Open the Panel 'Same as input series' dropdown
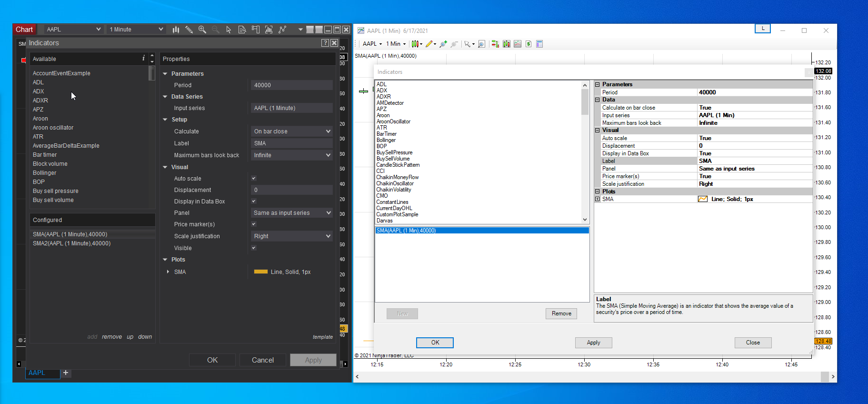Viewport: 868px width, 404px height. point(292,213)
